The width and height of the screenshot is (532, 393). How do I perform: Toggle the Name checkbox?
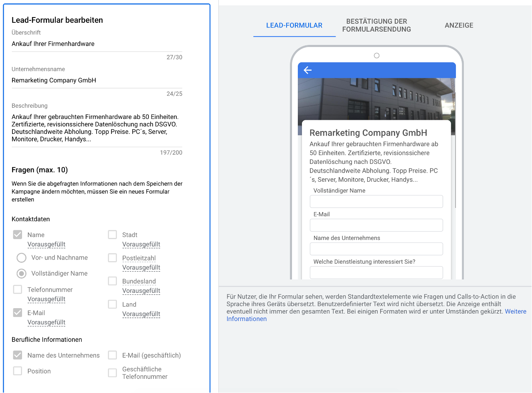(x=17, y=235)
